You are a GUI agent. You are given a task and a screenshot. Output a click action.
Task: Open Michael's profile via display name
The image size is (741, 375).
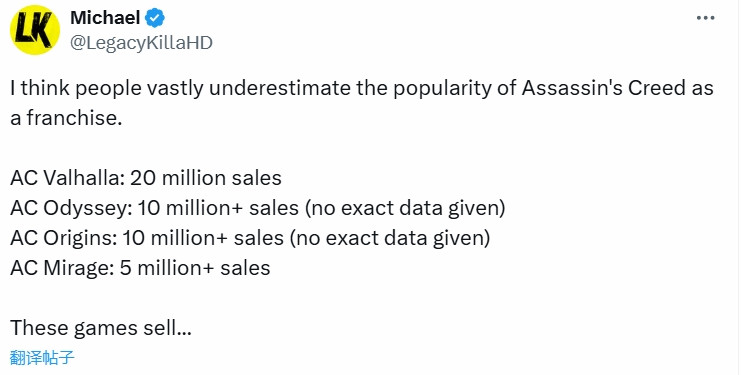(105, 18)
